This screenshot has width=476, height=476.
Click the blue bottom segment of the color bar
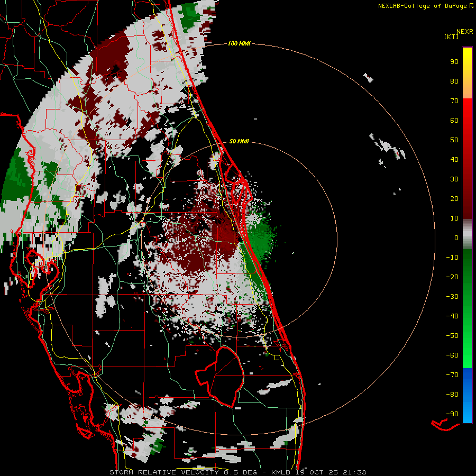(x=467, y=396)
